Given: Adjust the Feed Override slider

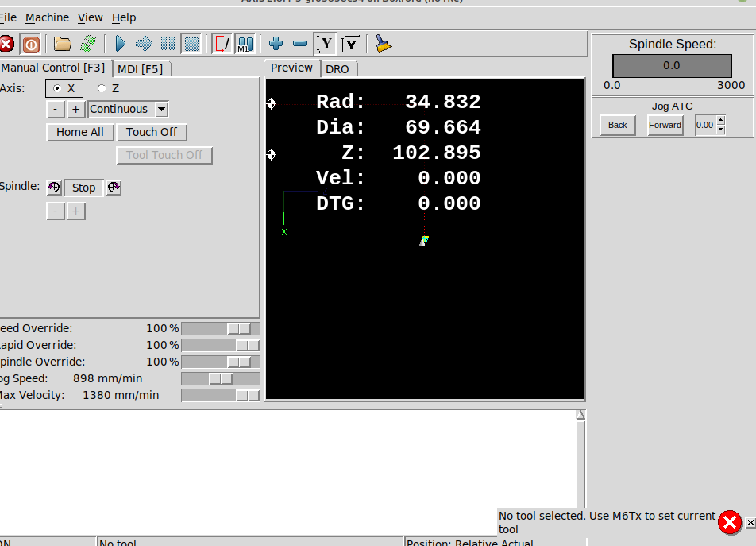Looking at the screenshot, I should [x=220, y=328].
